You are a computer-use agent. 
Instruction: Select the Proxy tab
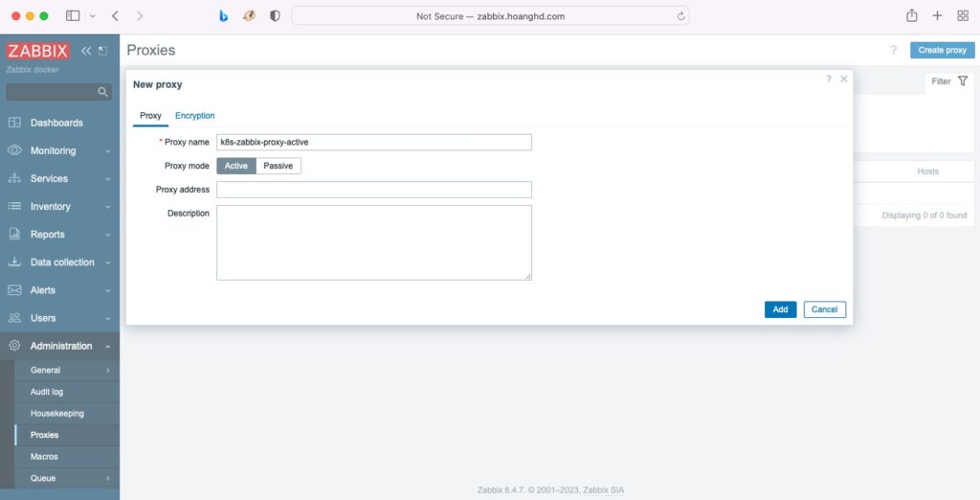coord(150,116)
